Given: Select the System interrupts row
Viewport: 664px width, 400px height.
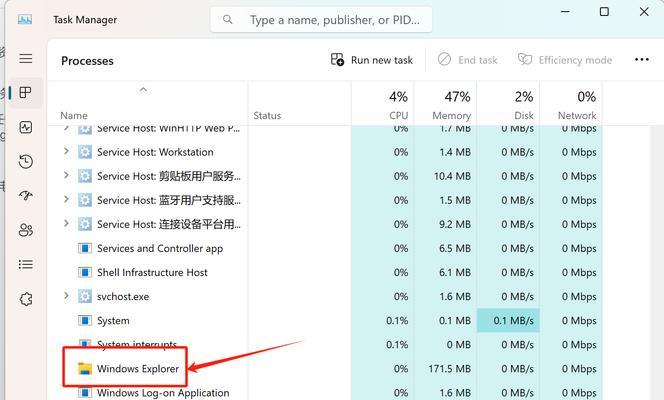Looking at the screenshot, I should click(x=325, y=345).
